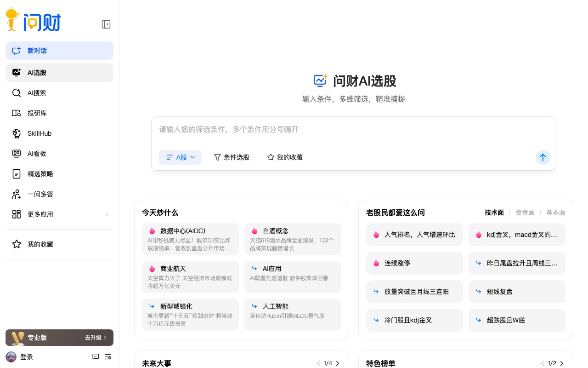Open the 商业航天 topic card
The width and height of the screenshot is (588, 368).
190,277
